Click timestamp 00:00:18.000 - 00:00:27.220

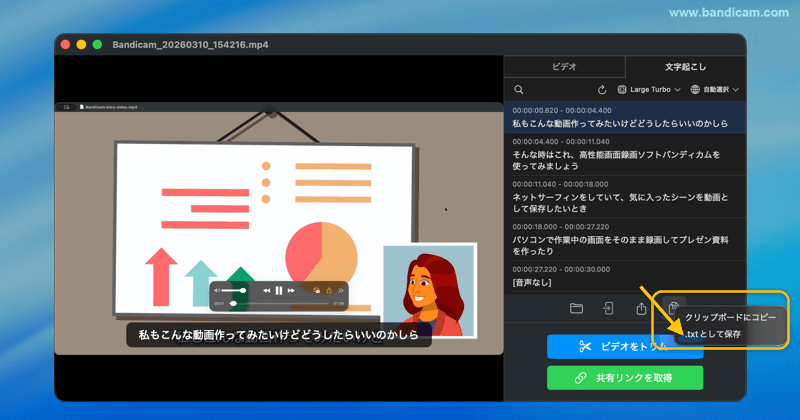(x=561, y=227)
